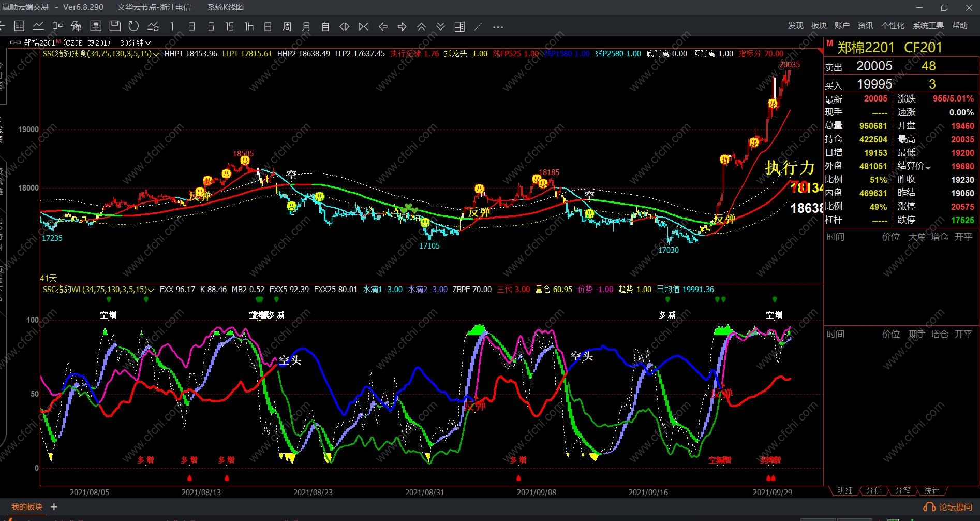Open the list view icon in toolbar
Screen dimensions: 980x521
[19, 26]
